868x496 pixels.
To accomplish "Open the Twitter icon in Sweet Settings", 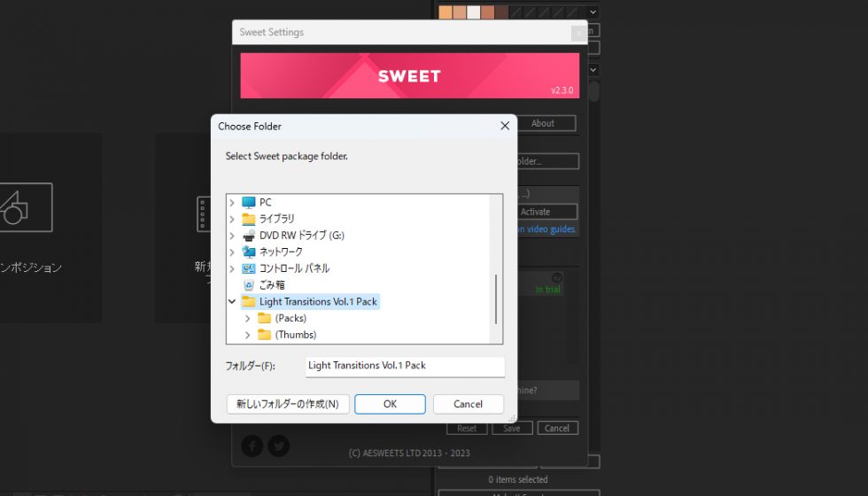I will 278,446.
